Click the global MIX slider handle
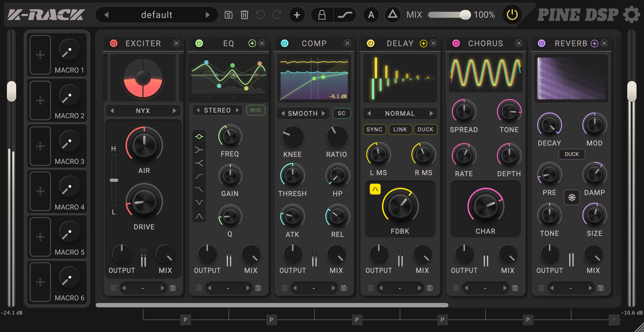 tap(465, 15)
